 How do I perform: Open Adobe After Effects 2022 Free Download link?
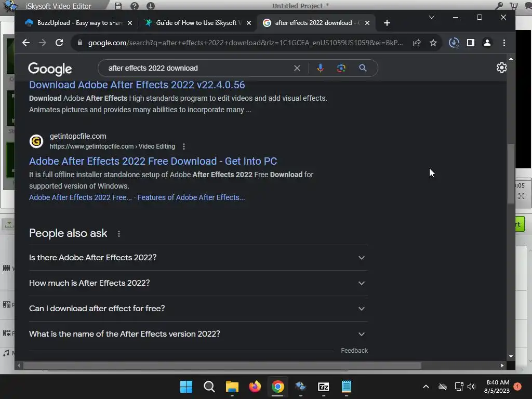point(153,161)
